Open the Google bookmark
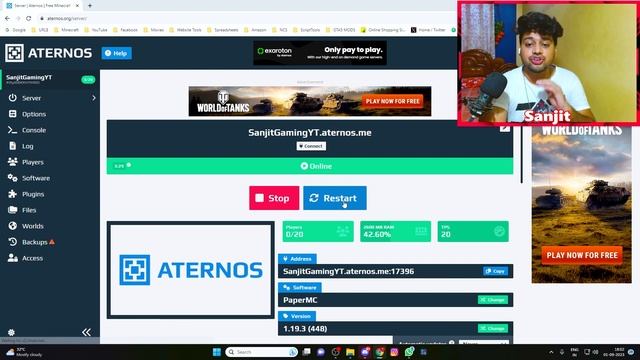640x360 pixels. point(16,30)
